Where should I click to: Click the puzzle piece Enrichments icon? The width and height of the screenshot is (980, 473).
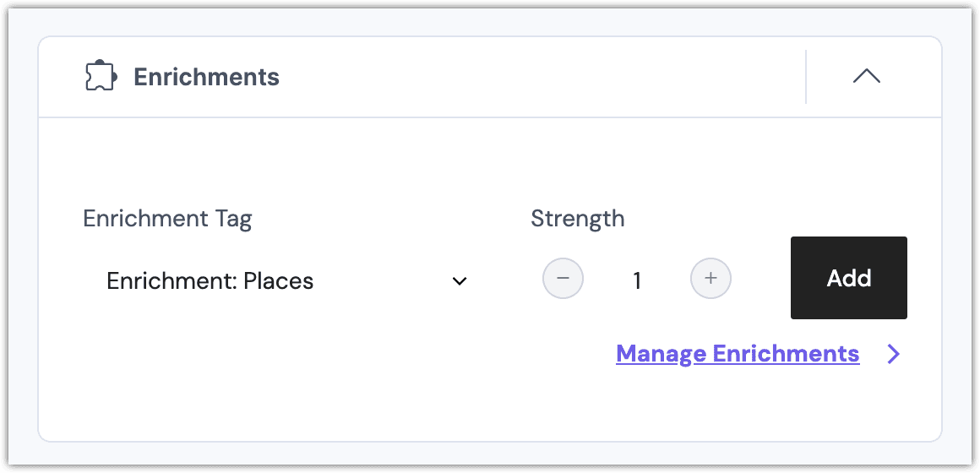(101, 77)
